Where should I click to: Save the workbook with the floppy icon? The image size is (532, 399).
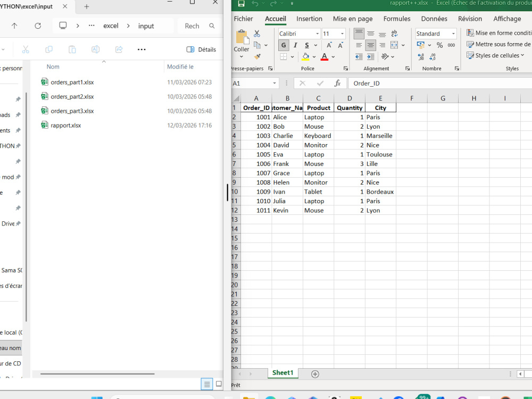(x=241, y=3)
